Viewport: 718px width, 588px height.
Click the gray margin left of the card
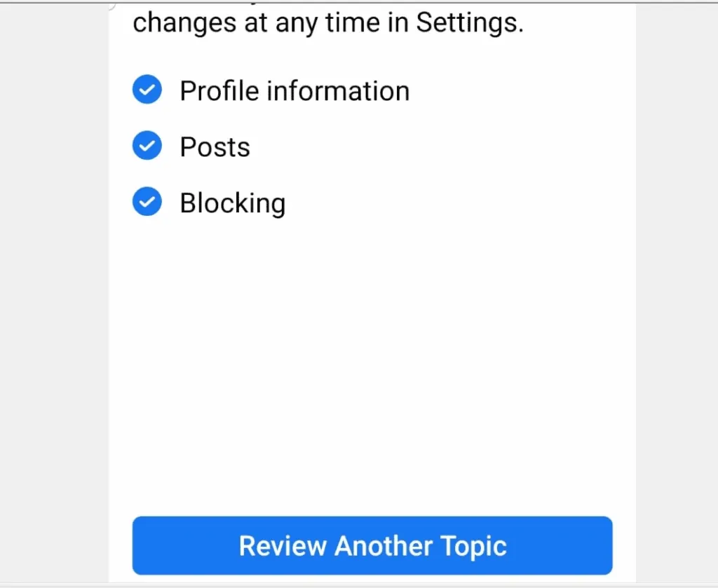pyautogui.click(x=54, y=293)
